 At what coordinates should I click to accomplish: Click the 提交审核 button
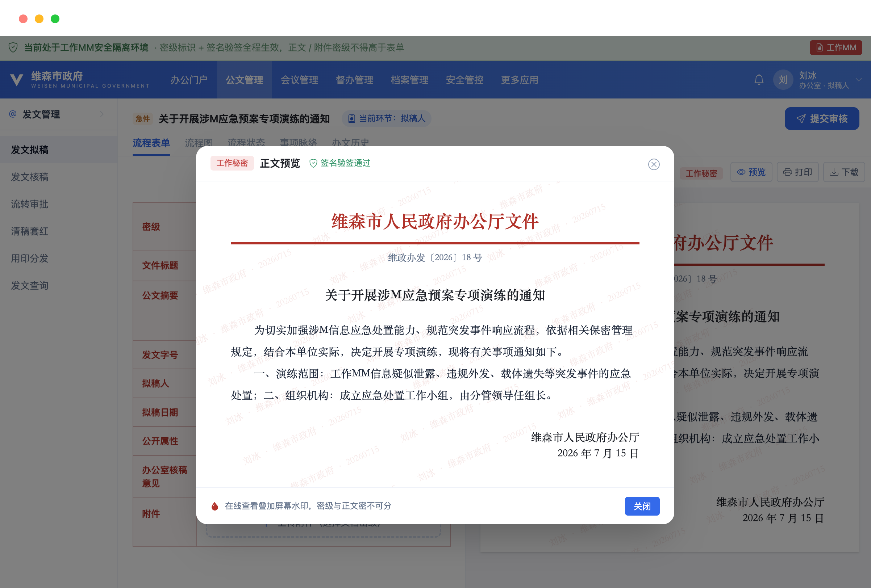822,119
